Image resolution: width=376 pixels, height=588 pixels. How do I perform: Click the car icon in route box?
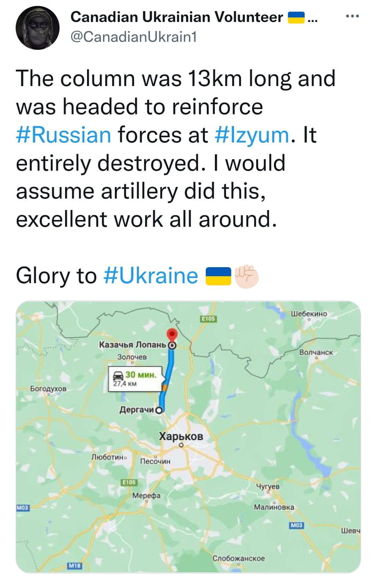[117, 374]
